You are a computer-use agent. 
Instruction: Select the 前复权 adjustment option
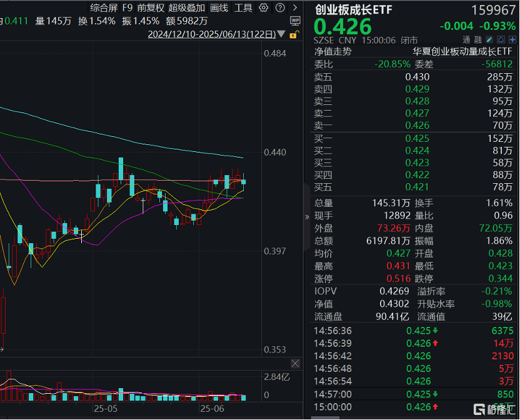pyautogui.click(x=151, y=7)
